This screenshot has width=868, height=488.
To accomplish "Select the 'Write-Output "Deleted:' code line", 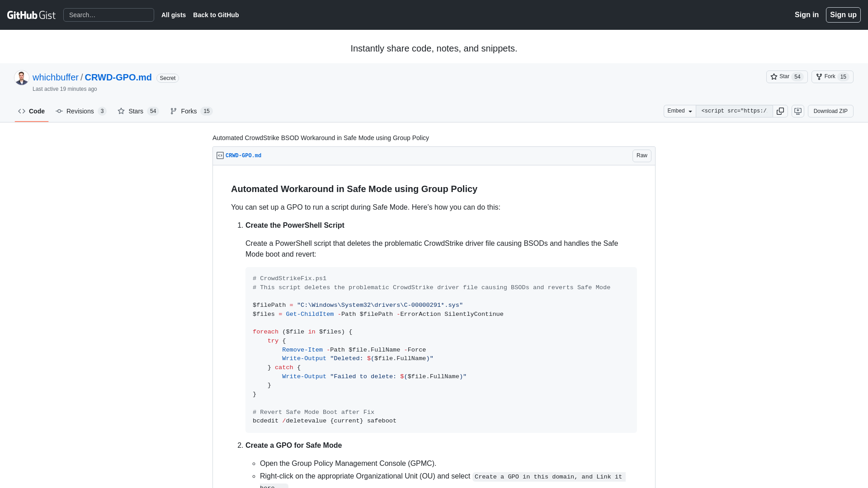I will [358, 359].
